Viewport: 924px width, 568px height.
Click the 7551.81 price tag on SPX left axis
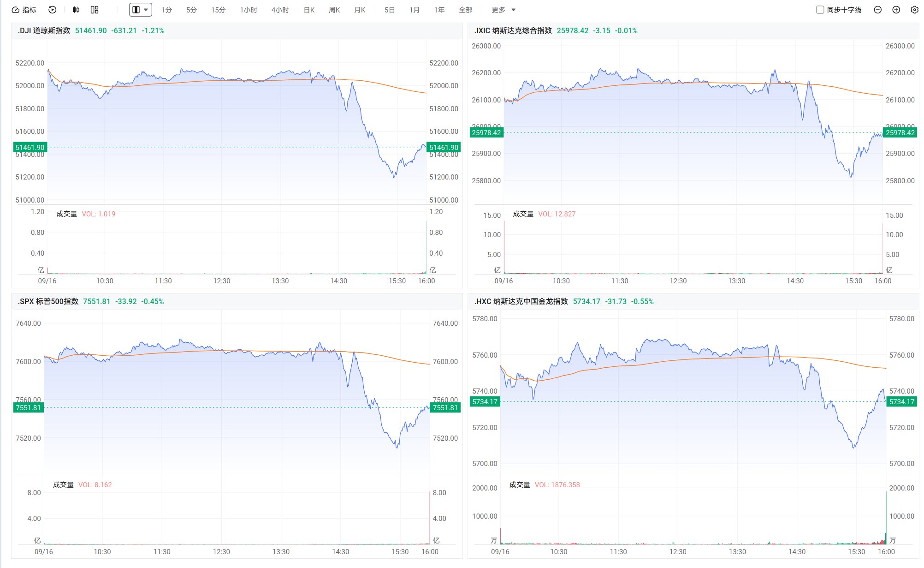(x=29, y=407)
